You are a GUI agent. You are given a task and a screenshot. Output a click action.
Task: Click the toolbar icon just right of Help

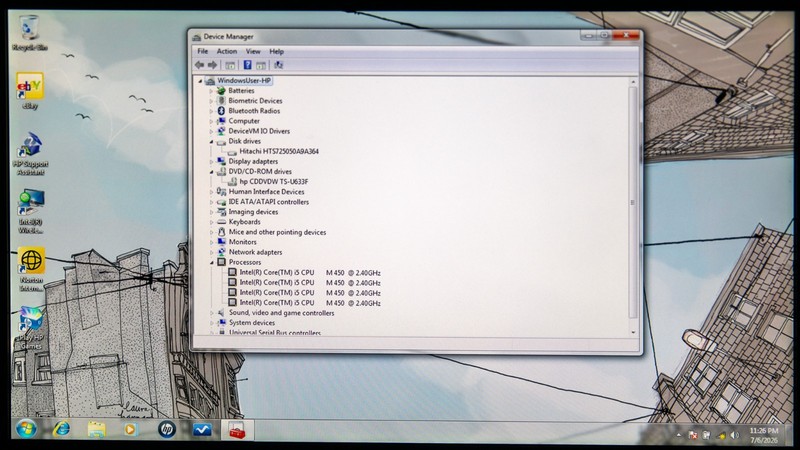click(x=261, y=65)
